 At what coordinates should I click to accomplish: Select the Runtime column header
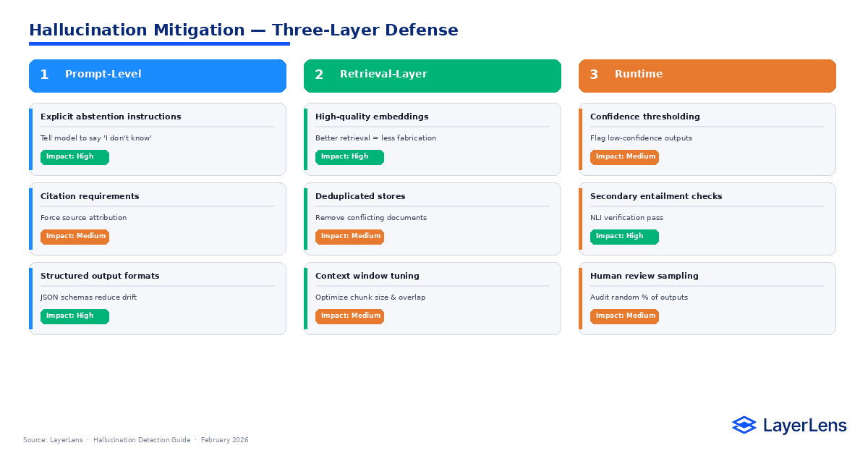point(707,76)
